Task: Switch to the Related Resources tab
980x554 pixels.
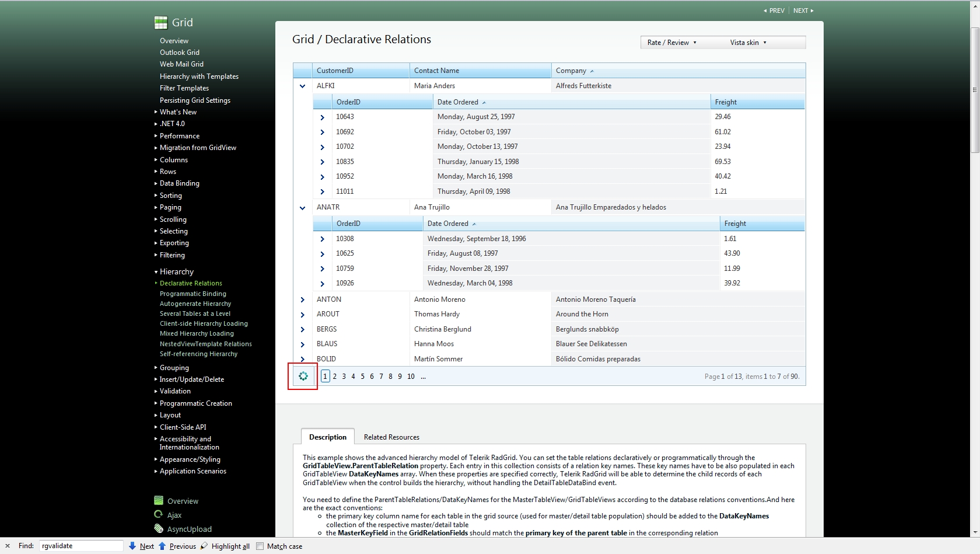Action: tap(391, 437)
